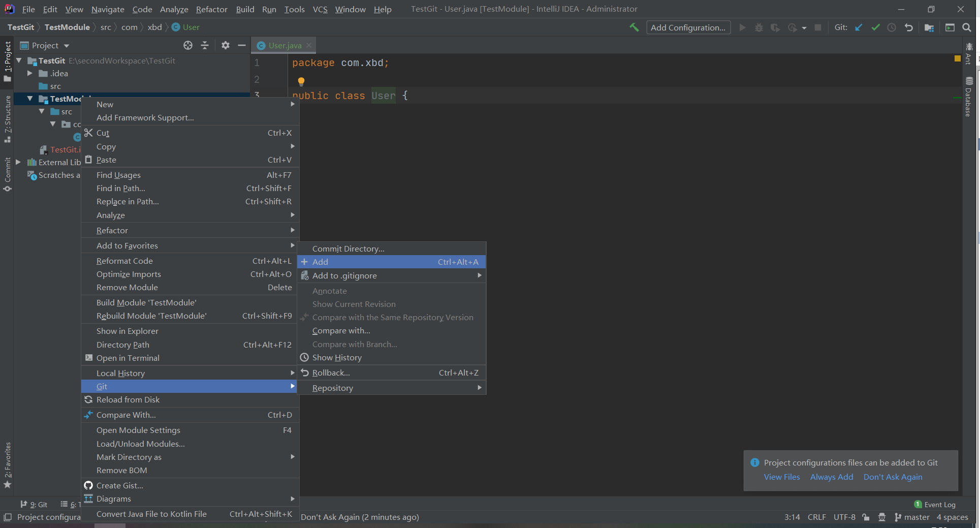Viewport: 980px width, 528px height.
Task: Click the Git Update Project arrow icon
Action: 859,27
